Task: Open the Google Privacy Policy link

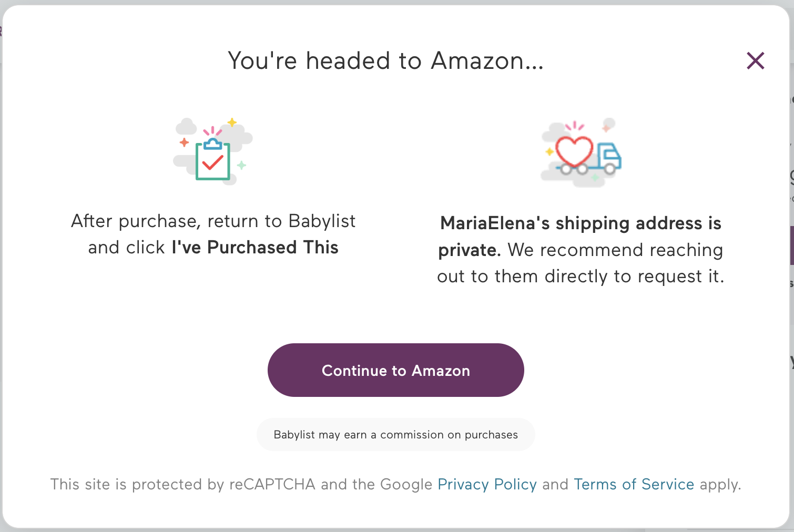Action: tap(487, 484)
